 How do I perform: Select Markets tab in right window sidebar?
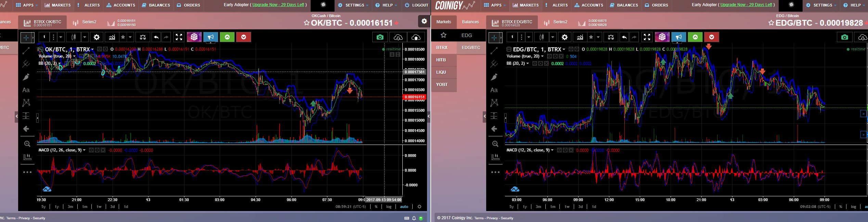(x=444, y=22)
